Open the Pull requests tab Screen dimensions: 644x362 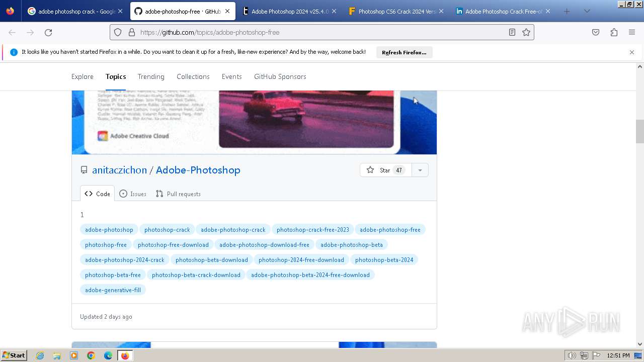point(178,194)
